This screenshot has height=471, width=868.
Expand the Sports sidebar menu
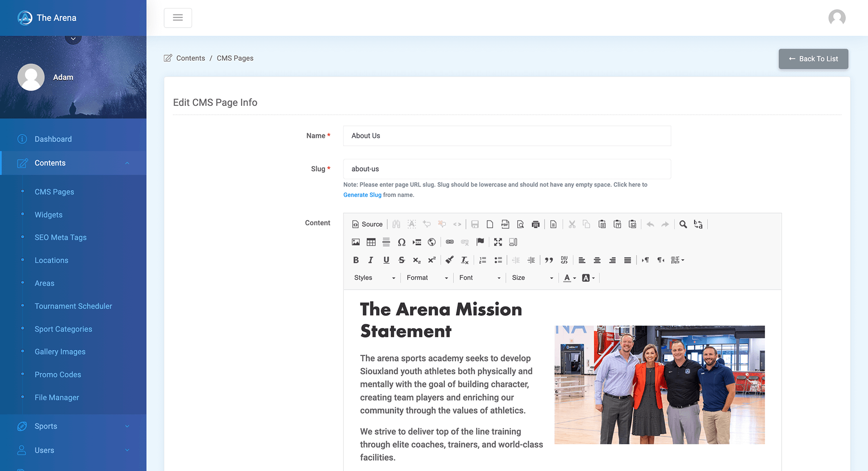(73, 426)
